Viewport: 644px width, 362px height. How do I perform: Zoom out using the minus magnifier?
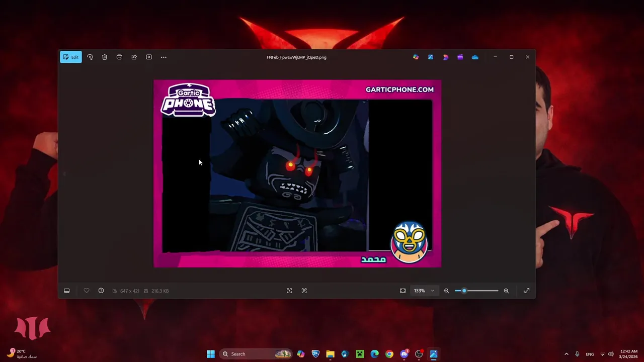tap(446, 291)
